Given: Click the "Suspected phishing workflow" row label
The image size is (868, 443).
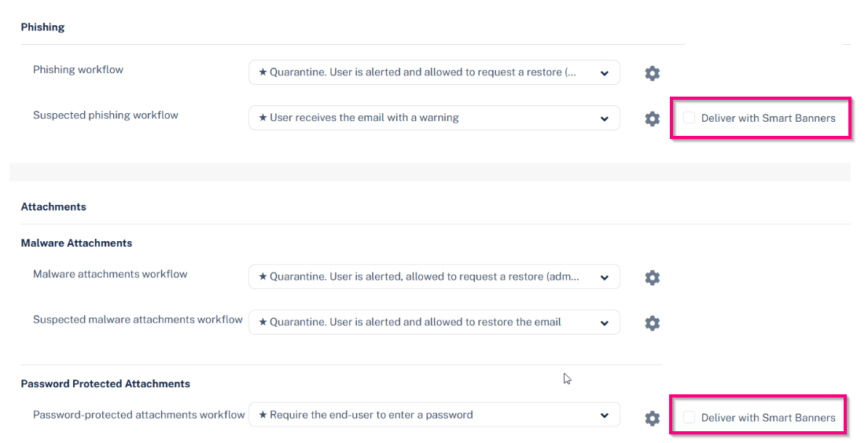Looking at the screenshot, I should [105, 115].
